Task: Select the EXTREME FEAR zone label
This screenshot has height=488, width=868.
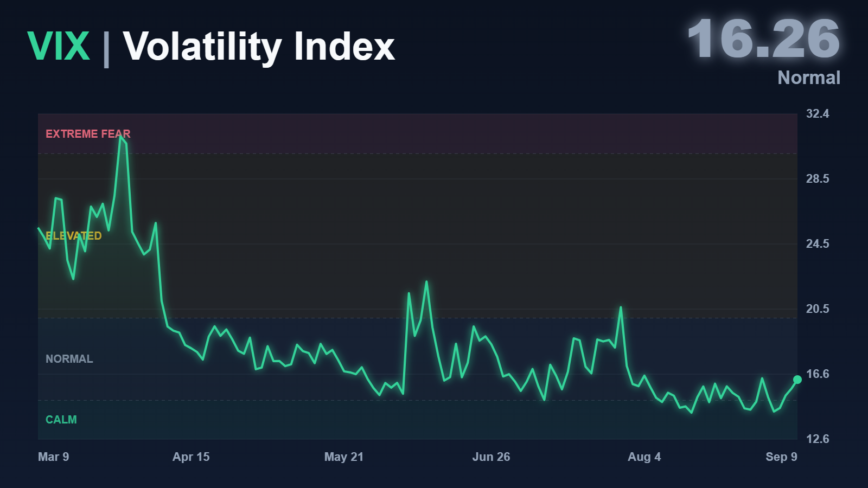Action: pyautogui.click(x=88, y=134)
